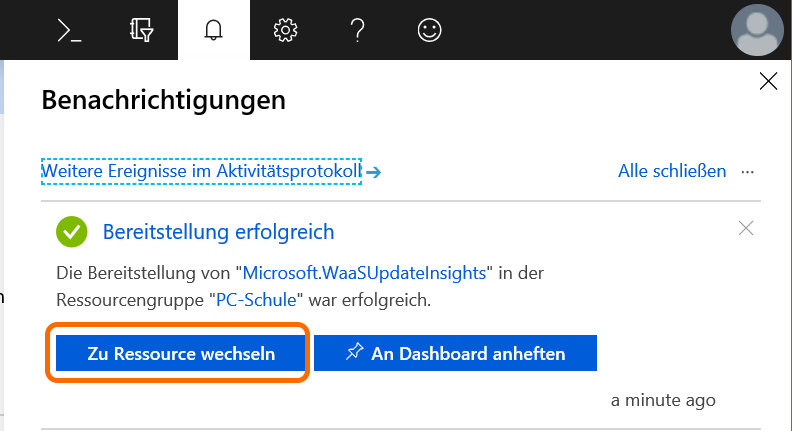Image resolution: width=792 pixels, height=431 pixels.
Task: Click the 'a minute ago' timestamp
Action: click(663, 399)
